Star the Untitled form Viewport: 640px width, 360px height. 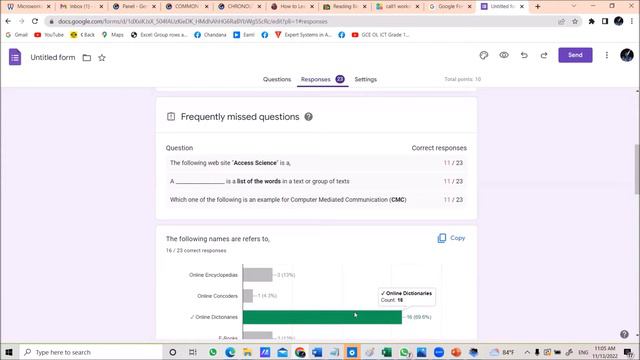click(x=102, y=58)
